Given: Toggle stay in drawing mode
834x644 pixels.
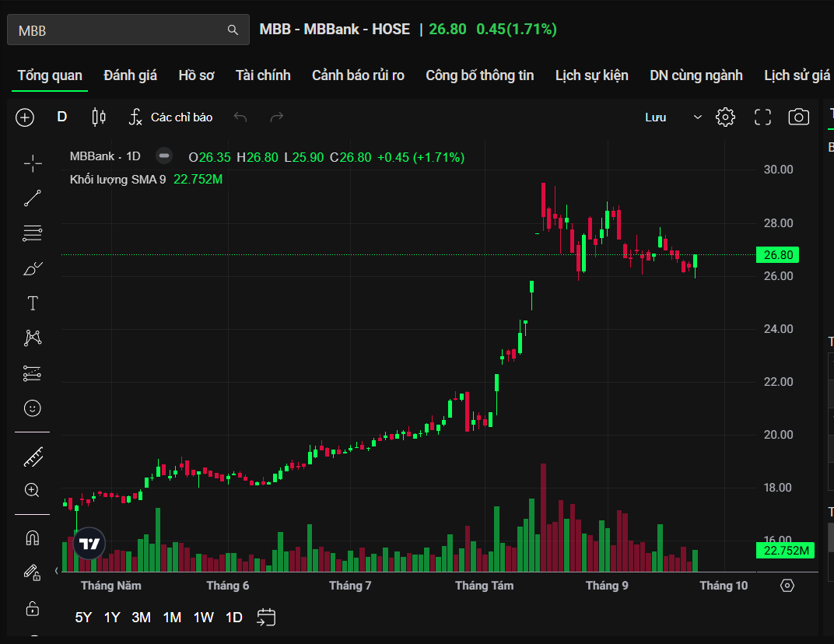Looking at the screenshot, I should pos(32,572).
